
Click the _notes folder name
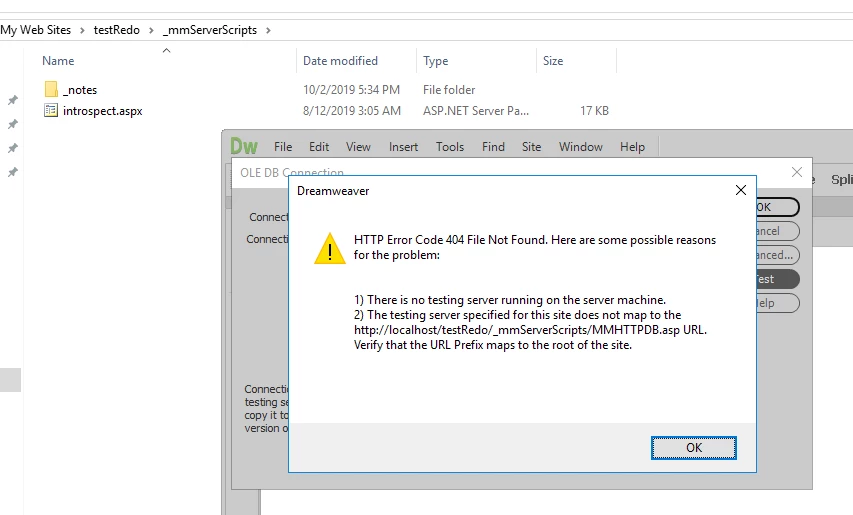point(81,90)
